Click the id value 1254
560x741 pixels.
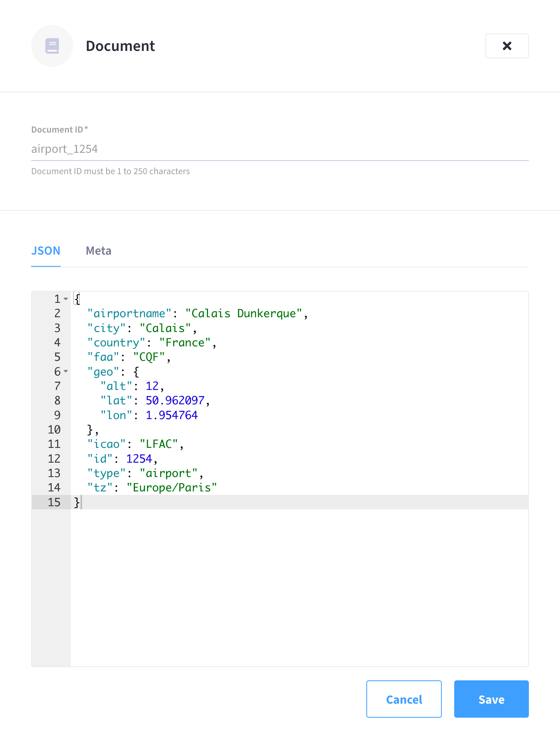[139, 459]
